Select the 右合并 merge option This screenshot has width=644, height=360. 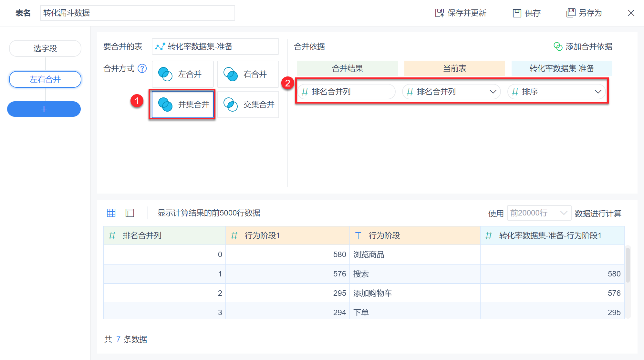(x=248, y=74)
